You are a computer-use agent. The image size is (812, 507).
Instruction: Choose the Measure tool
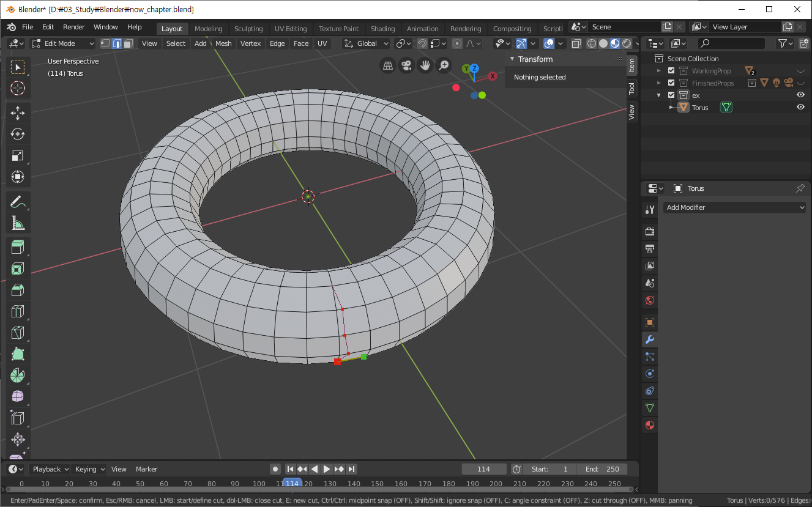click(18, 223)
